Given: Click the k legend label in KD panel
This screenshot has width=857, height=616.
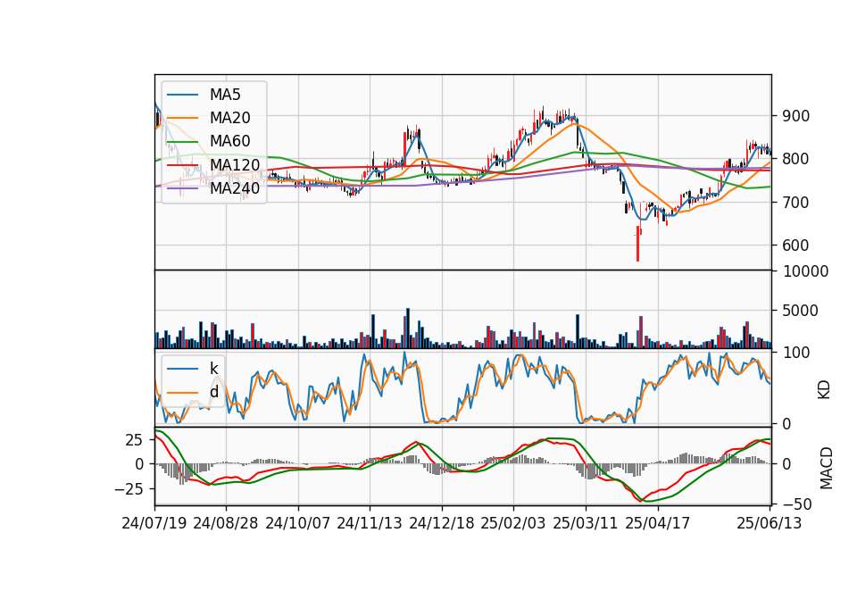Looking at the screenshot, I should pos(213,369).
